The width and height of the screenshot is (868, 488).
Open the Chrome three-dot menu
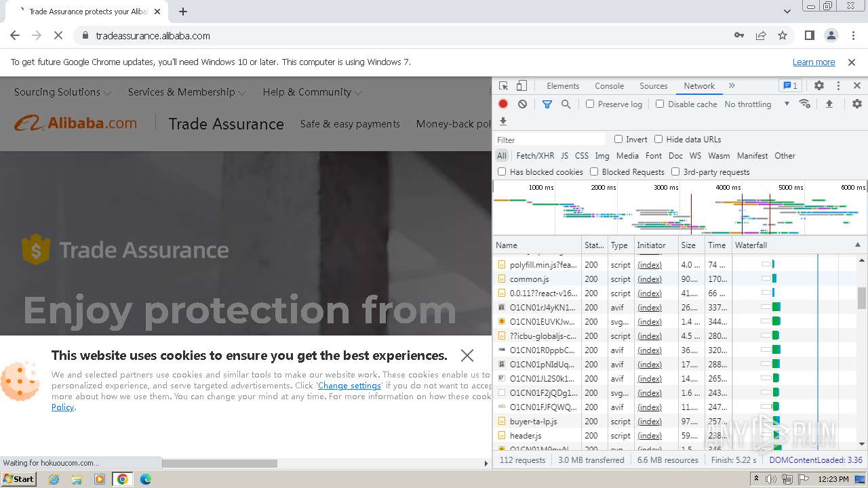[853, 36]
